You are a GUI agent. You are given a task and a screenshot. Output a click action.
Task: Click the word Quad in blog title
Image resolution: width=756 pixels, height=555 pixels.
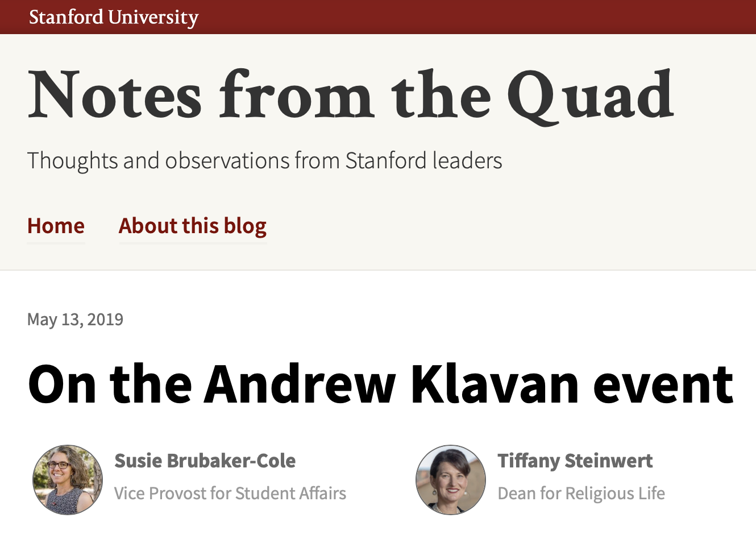(x=589, y=95)
